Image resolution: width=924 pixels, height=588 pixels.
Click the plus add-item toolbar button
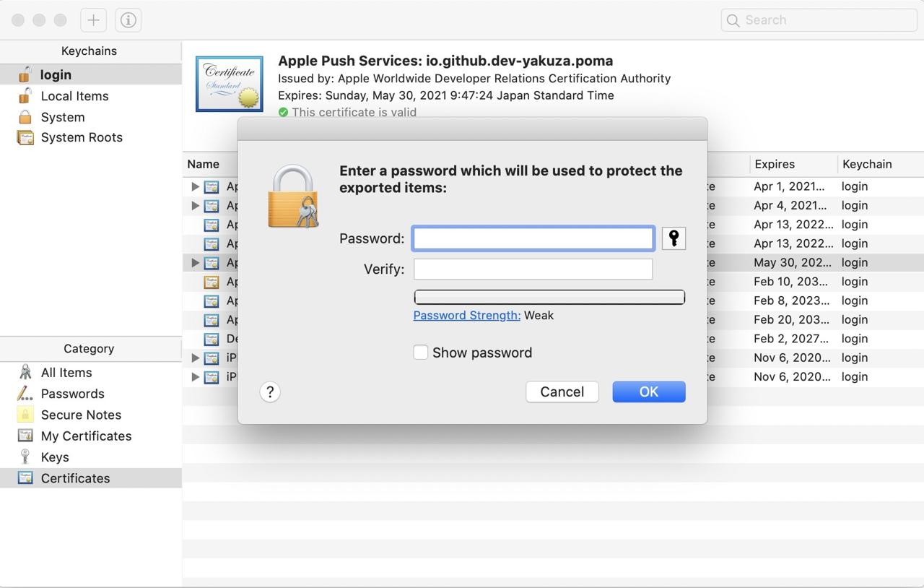[93, 20]
